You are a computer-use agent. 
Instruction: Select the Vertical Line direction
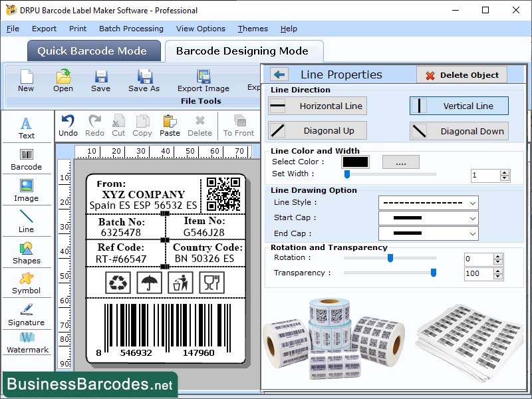[458, 106]
